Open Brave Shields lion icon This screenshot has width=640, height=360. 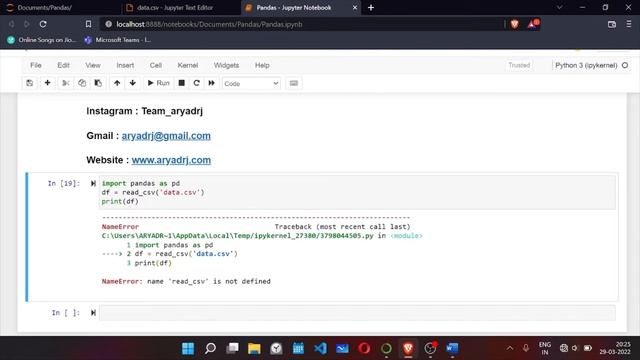514,24
